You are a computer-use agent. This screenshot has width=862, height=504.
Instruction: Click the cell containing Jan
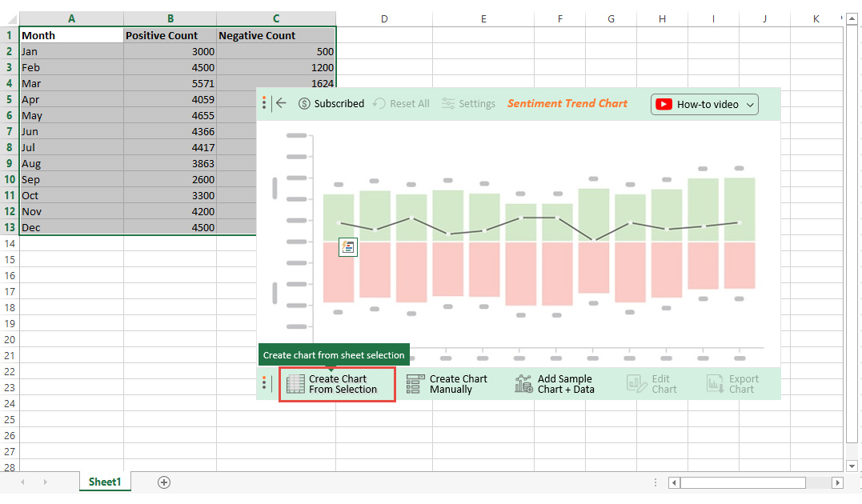coord(71,51)
